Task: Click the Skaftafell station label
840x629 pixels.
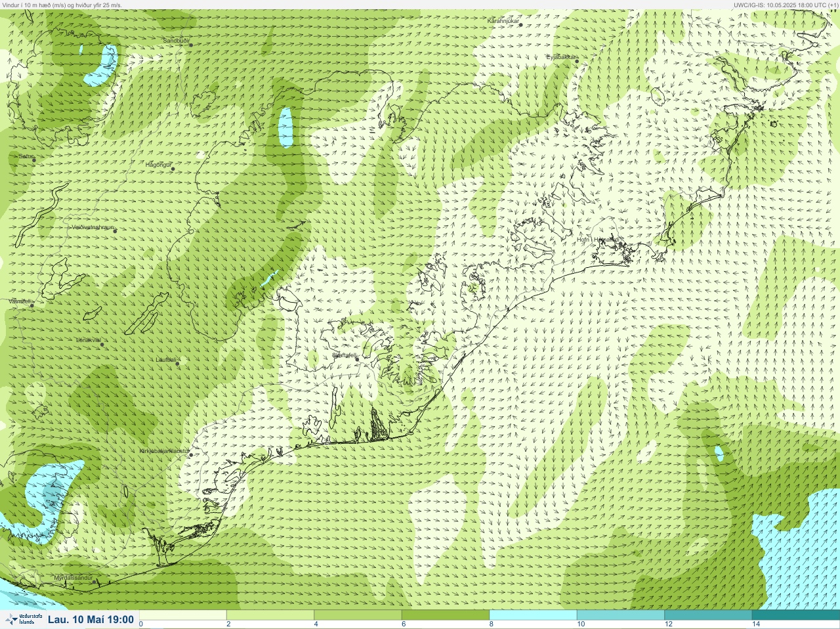Action: [344, 355]
